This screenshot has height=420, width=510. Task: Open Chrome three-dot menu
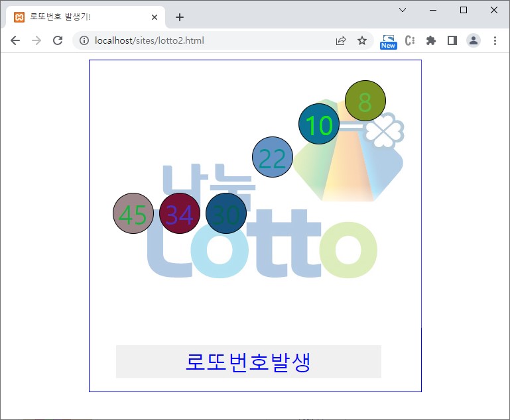495,40
